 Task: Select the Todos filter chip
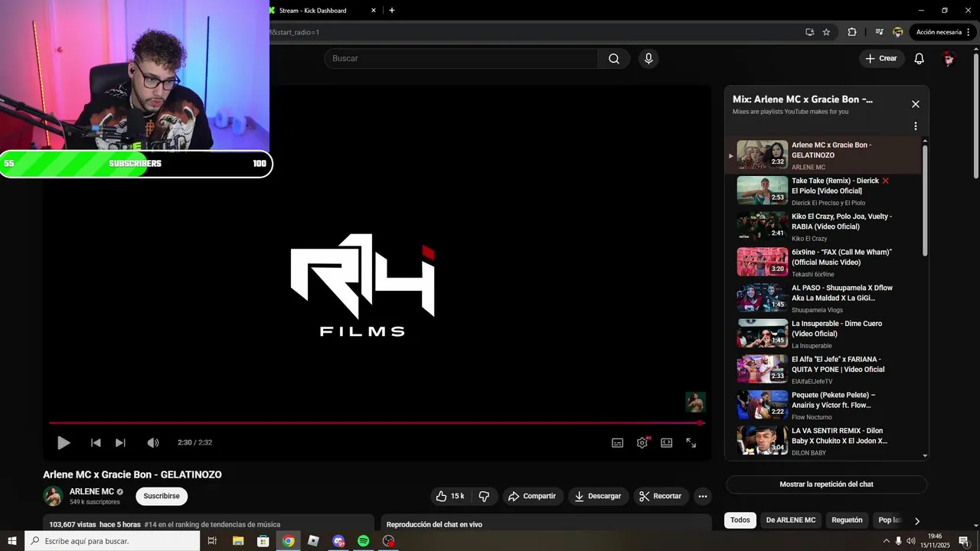[x=740, y=520]
